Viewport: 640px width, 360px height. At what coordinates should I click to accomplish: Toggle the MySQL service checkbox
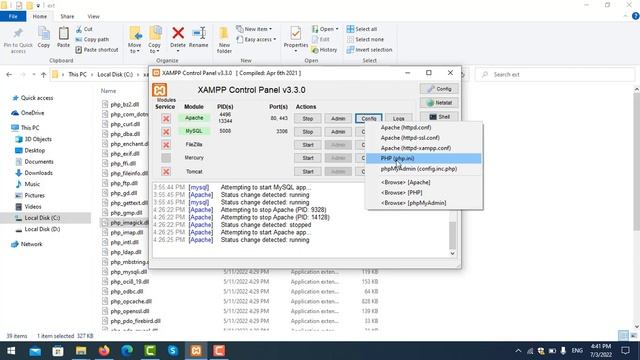coord(166,132)
